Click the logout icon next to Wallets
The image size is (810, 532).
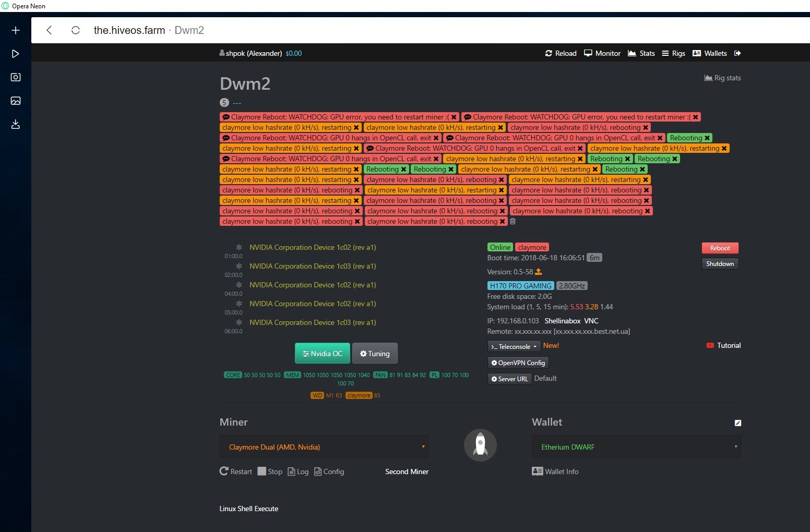click(737, 53)
